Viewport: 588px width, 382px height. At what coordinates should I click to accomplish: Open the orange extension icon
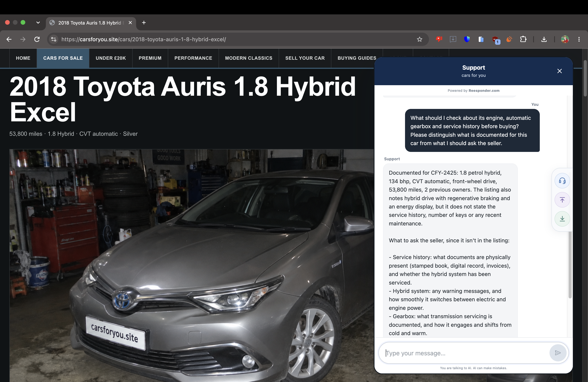coord(509,39)
